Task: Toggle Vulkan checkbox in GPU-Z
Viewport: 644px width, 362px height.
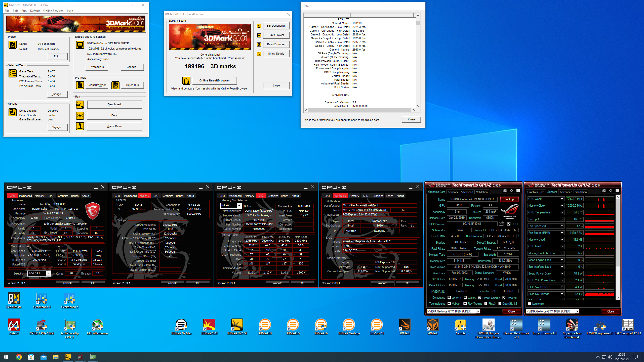Action: pyautogui.click(x=449, y=304)
